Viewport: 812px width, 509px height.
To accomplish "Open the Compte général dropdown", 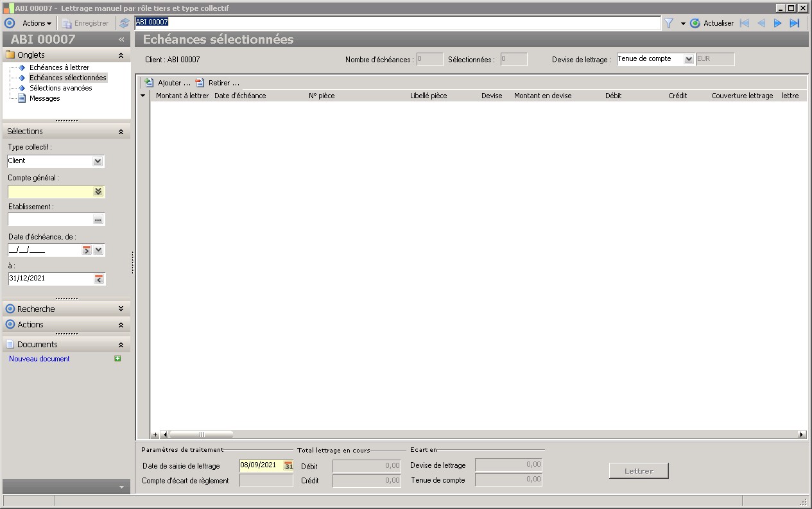I will (98, 191).
